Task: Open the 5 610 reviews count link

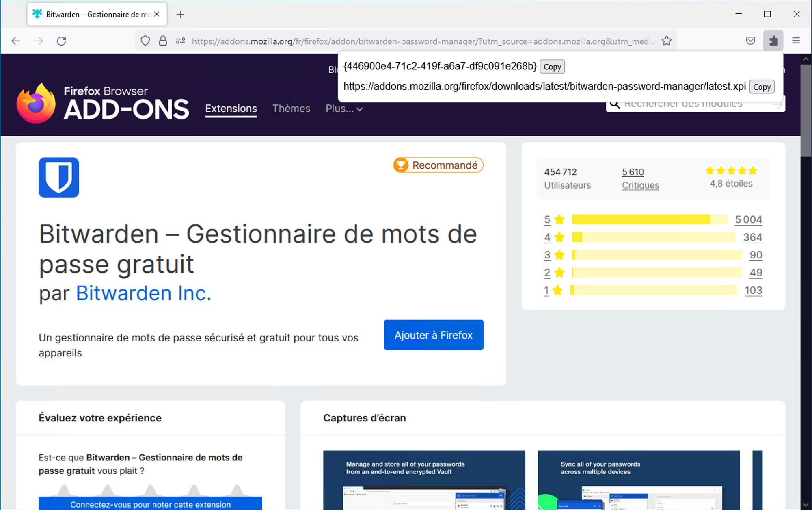Action: coord(633,172)
